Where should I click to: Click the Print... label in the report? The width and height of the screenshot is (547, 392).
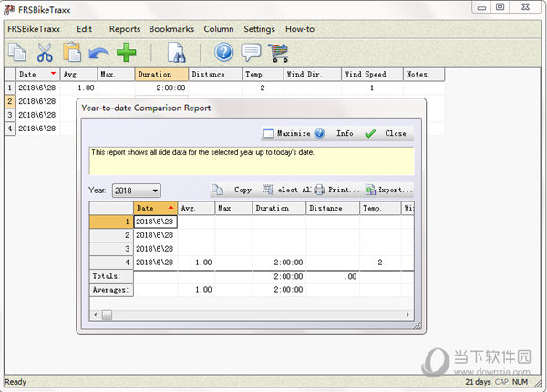click(344, 190)
